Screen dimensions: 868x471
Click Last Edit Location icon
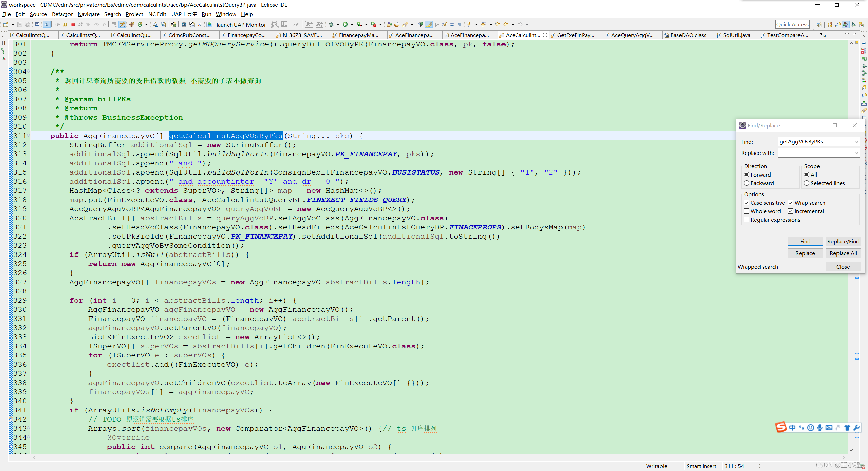[x=497, y=24]
